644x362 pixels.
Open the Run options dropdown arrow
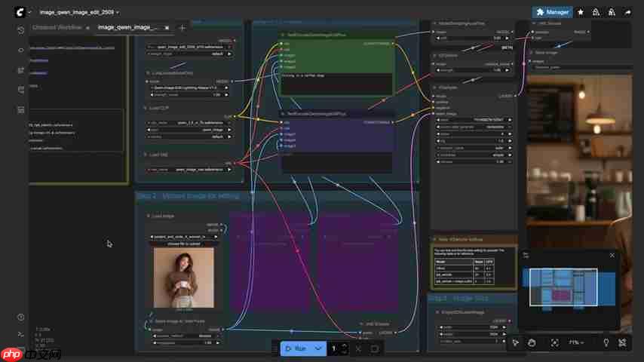319,348
